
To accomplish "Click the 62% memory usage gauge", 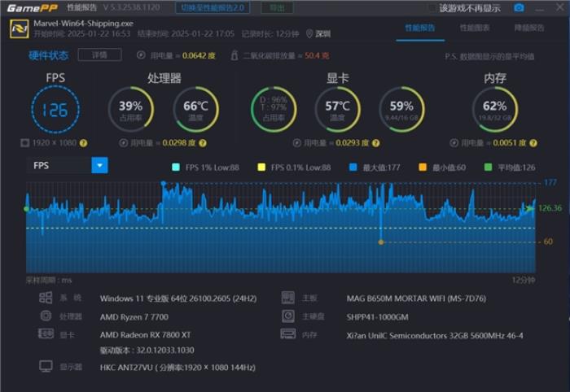I will coord(495,110).
